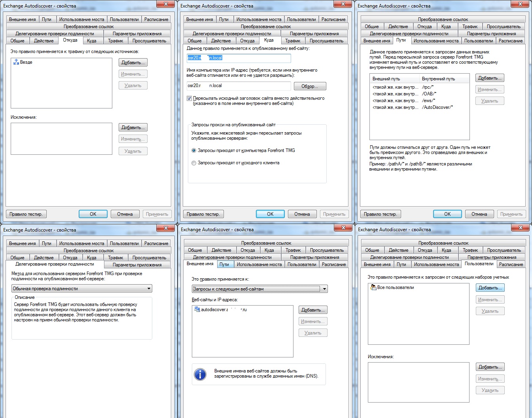532x418 pixels.
Task: Open Пути tab in the authentication delegation window
Action: coord(47,243)
